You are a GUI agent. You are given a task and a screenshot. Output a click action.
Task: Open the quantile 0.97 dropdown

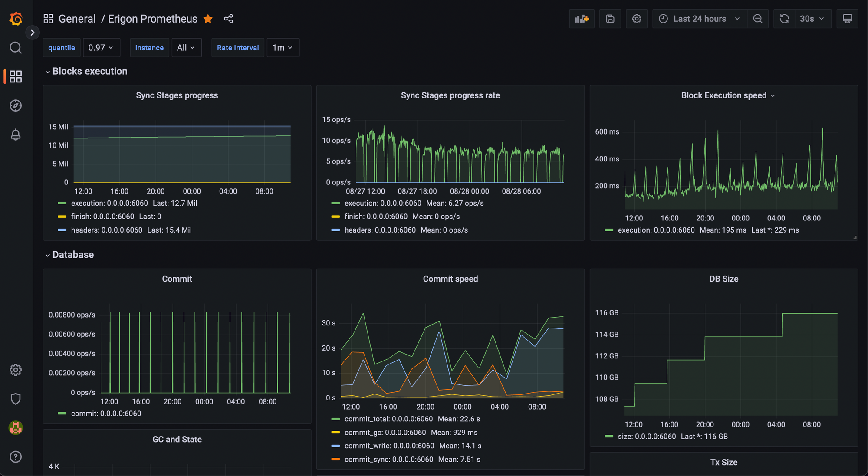101,48
